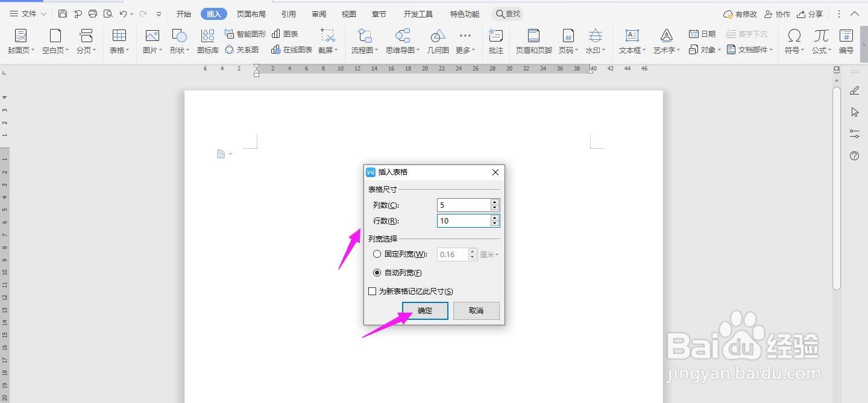The width and height of the screenshot is (868, 403).
Task: Click the 分享 share button
Action: pyautogui.click(x=810, y=14)
